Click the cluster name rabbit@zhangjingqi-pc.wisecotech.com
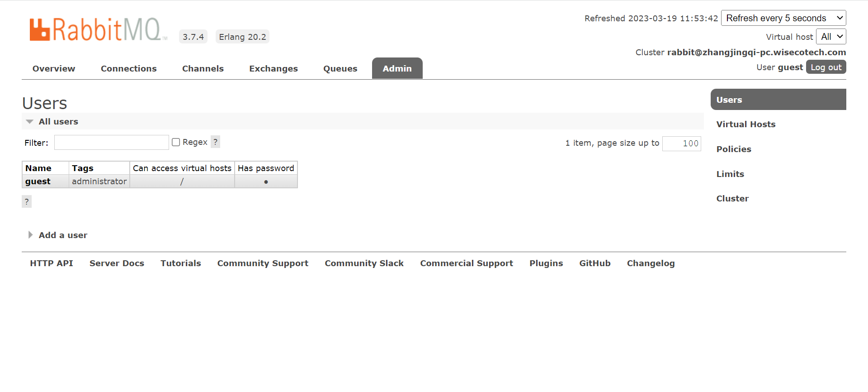This screenshot has height=392, width=868. (757, 52)
